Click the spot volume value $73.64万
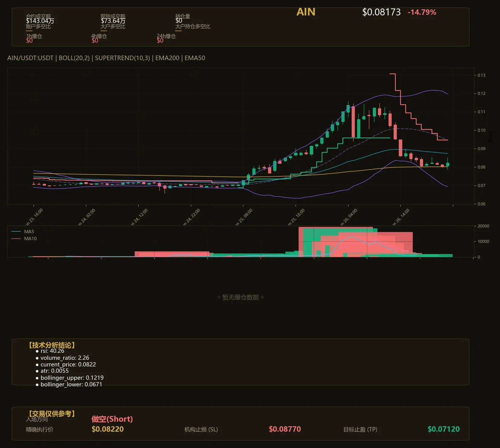The image size is (500, 448). click(x=113, y=21)
